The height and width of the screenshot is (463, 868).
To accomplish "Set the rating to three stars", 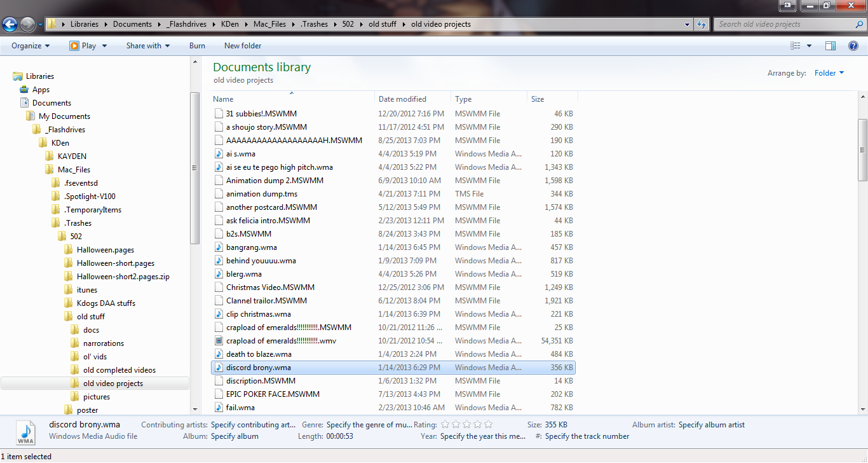I will [466, 425].
